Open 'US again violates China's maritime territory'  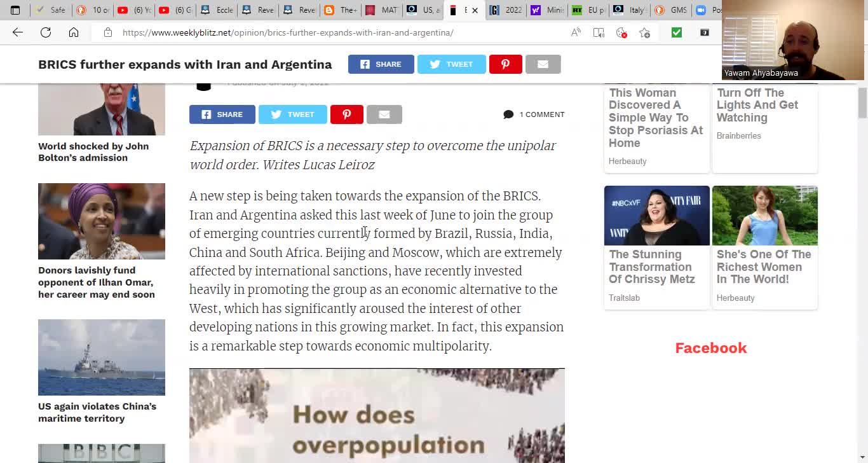click(x=97, y=412)
